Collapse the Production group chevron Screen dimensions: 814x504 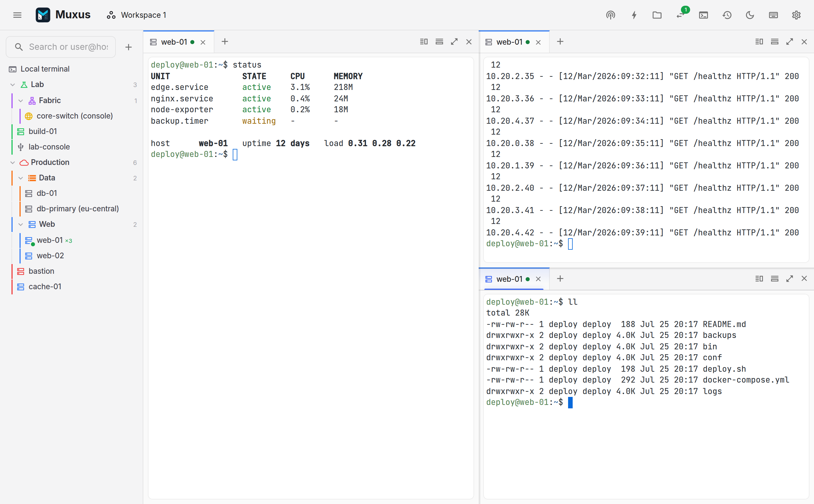(13, 163)
